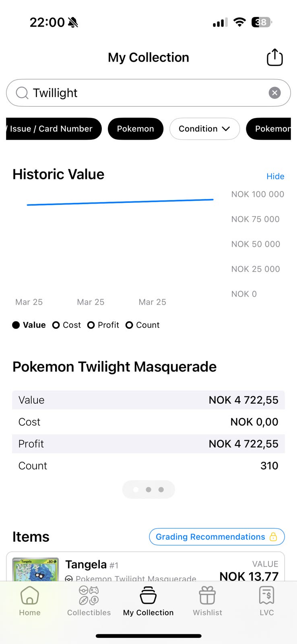This screenshot has height=644, width=297.
Task: Tap the share icon in header
Action: pos(275,57)
